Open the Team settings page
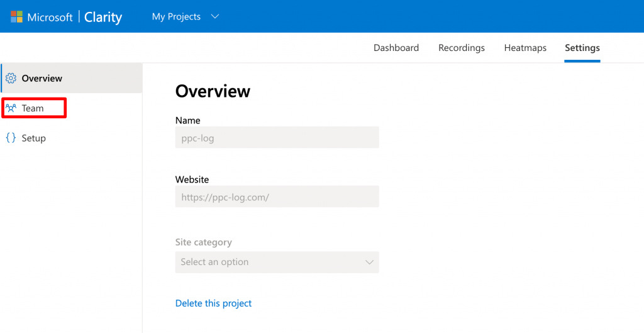 tap(34, 108)
